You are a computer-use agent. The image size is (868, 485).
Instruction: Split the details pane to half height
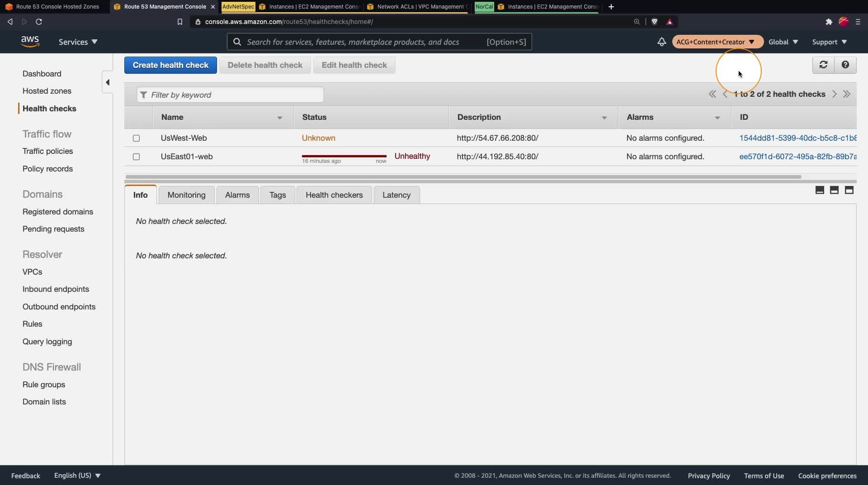(834, 190)
